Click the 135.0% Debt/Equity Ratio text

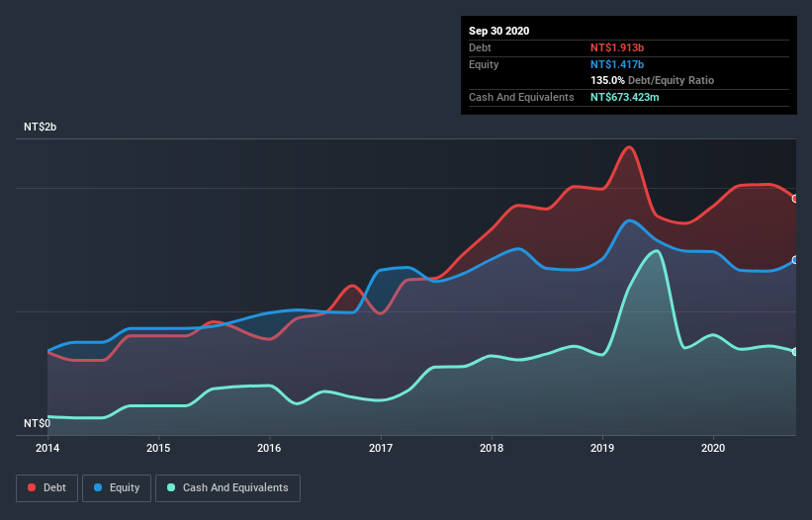pos(652,81)
